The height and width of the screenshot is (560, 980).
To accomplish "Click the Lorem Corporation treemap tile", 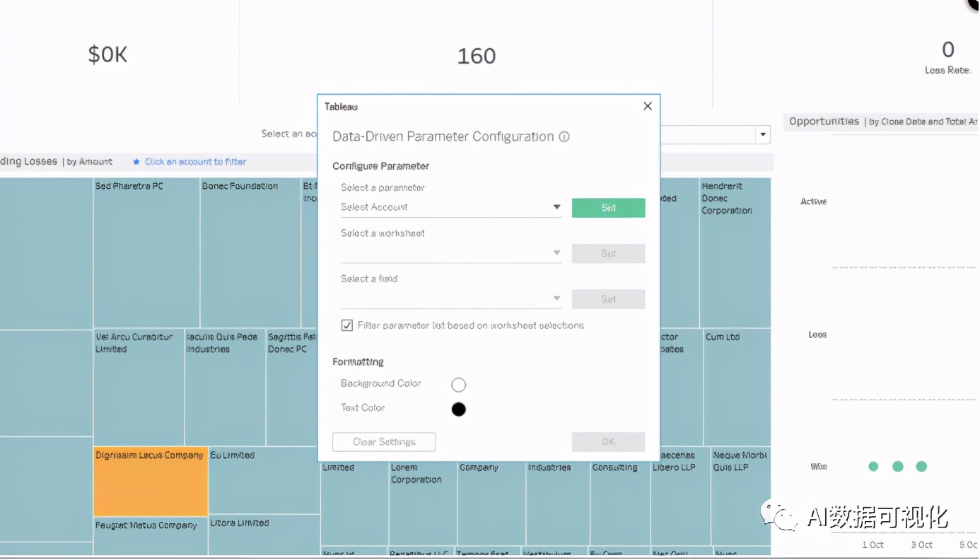I will pos(423,503).
